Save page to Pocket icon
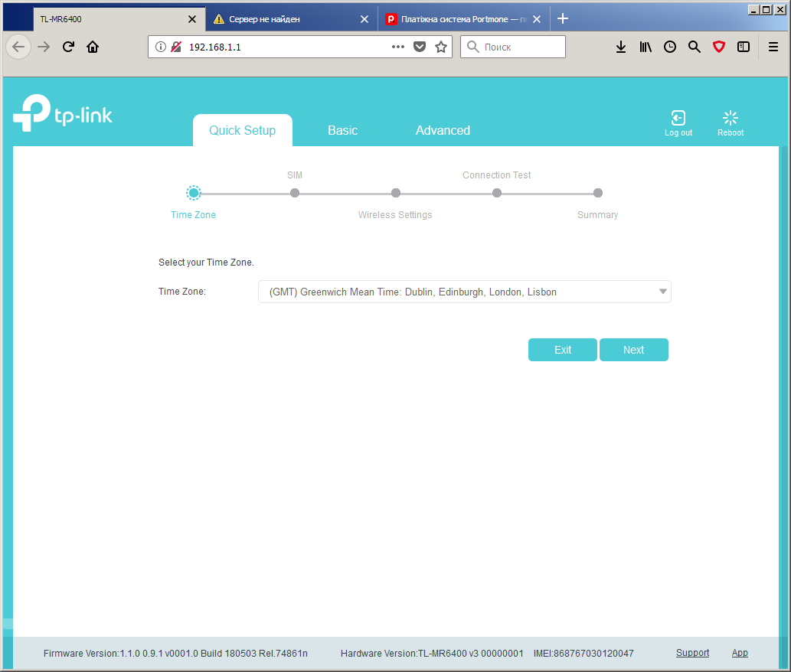 (x=419, y=47)
